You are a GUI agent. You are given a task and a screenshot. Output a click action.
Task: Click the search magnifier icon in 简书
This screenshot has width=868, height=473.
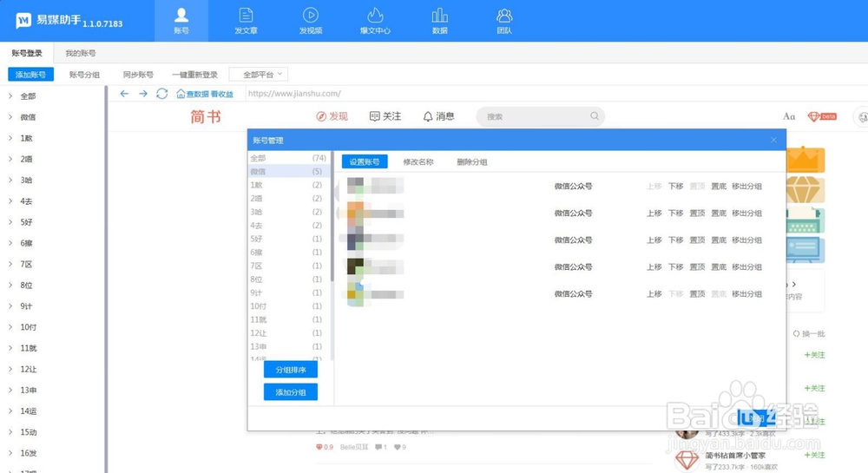595,116
